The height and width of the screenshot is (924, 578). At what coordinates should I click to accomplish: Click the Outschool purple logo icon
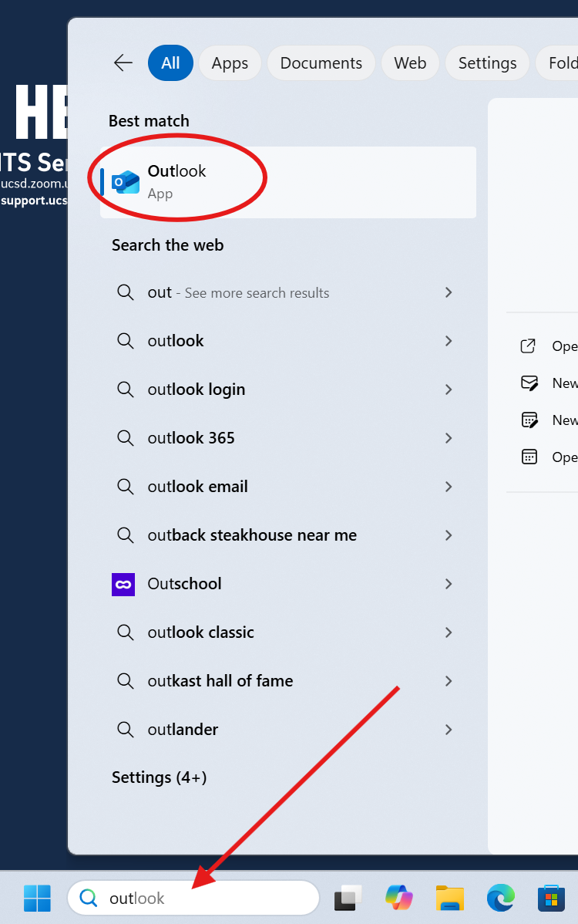click(x=123, y=585)
